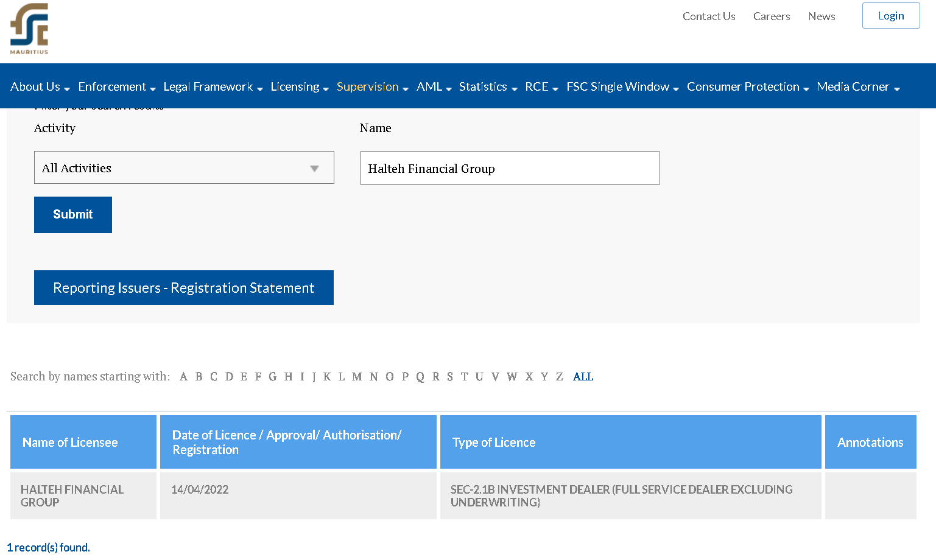The image size is (936, 560).
Task: Filter names starting with I
Action: pyautogui.click(x=302, y=377)
